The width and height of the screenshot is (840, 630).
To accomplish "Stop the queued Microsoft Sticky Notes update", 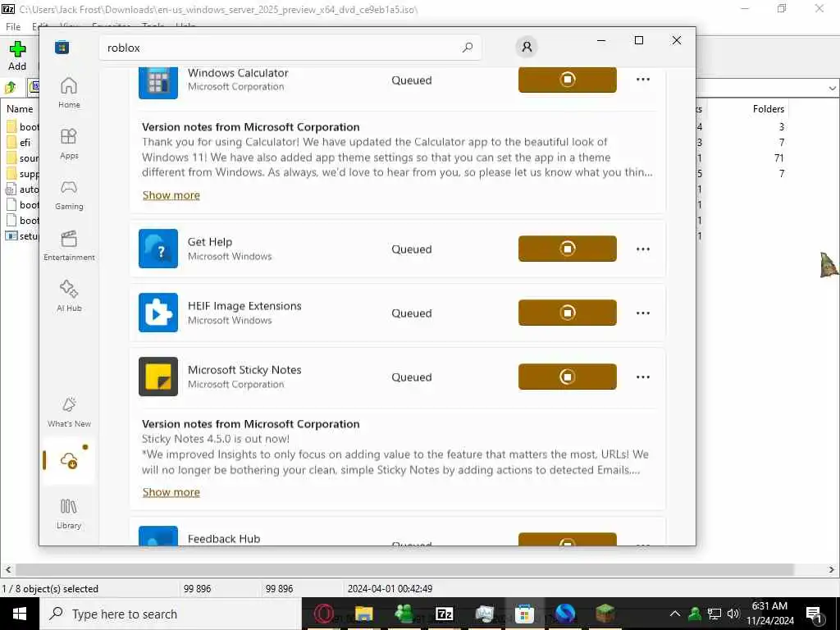I will click(568, 377).
